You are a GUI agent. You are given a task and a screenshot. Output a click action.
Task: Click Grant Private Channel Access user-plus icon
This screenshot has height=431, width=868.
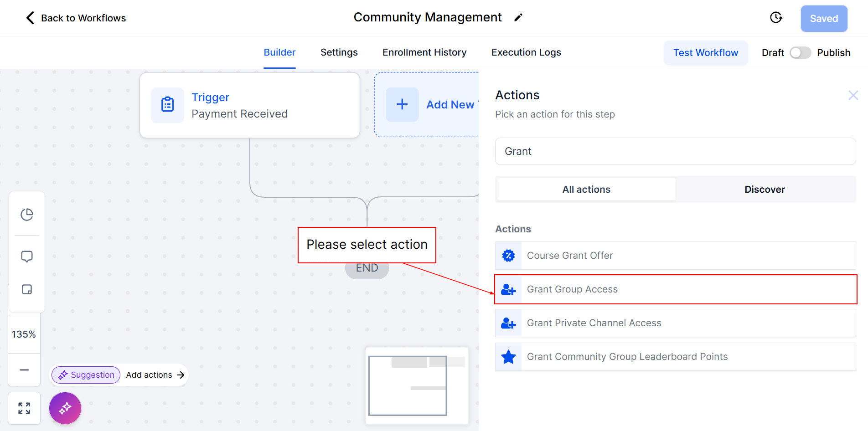[508, 323]
